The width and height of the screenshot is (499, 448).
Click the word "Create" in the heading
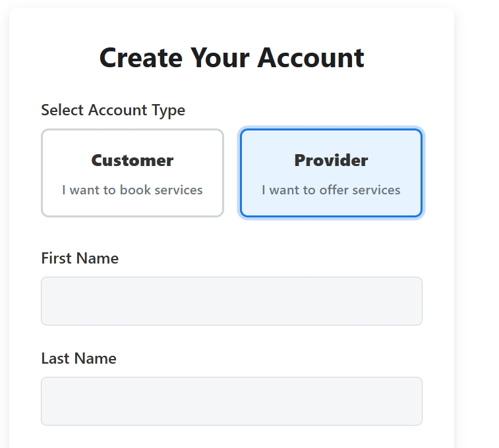coord(141,57)
